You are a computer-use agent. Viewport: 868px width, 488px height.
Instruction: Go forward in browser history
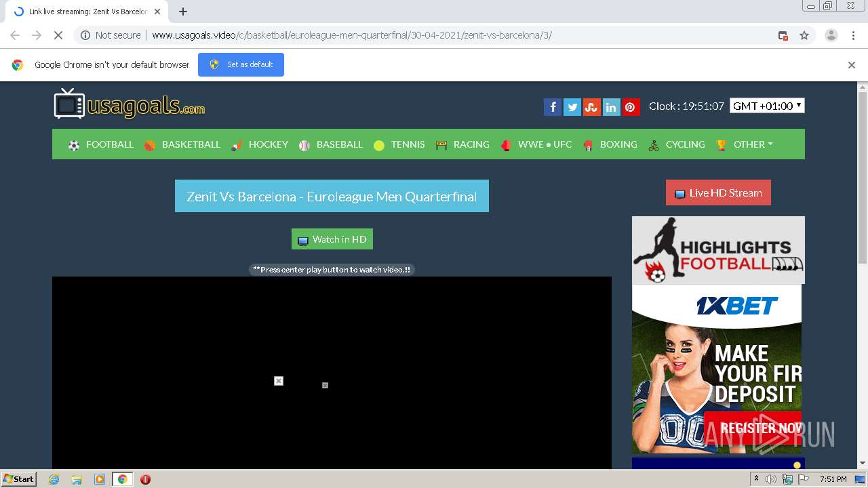coord(37,35)
